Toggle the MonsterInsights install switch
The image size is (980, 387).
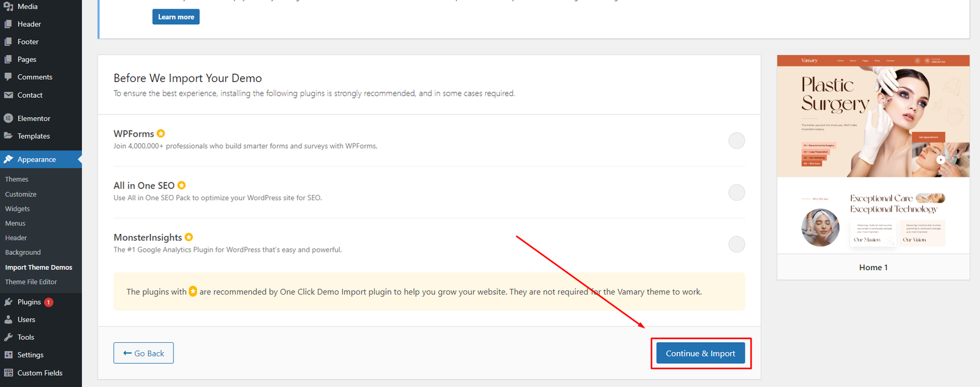coord(736,244)
